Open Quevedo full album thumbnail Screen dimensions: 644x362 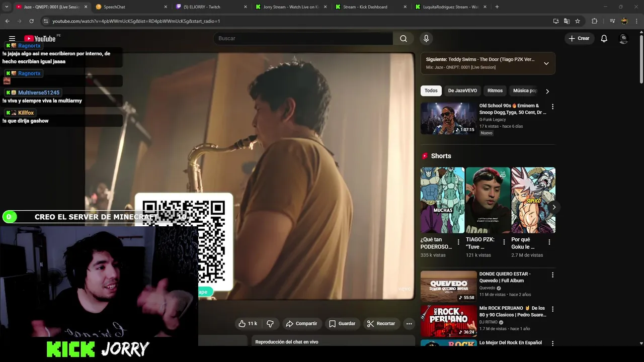[448, 287]
